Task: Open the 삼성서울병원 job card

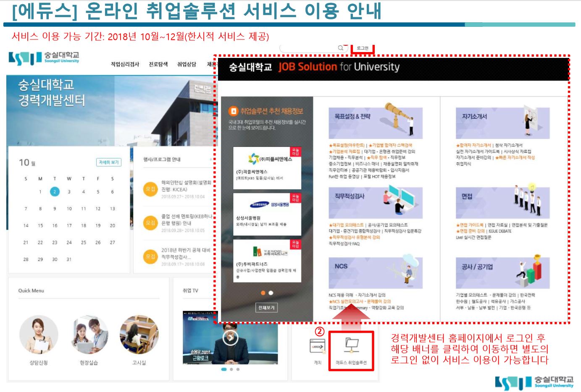Action: pos(267,214)
